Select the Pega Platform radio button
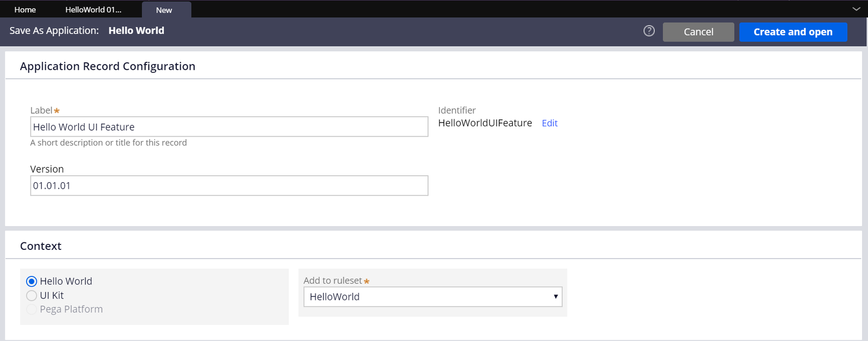 tap(31, 309)
